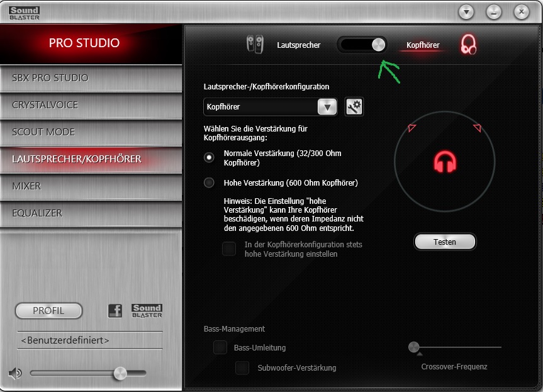Image resolution: width=543 pixels, height=392 pixels.
Task: Minimize the Sound Blaster window
Action: tap(494, 13)
